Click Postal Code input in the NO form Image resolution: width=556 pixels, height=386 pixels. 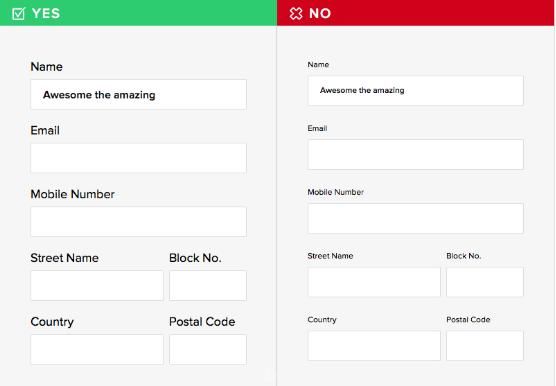click(x=485, y=346)
